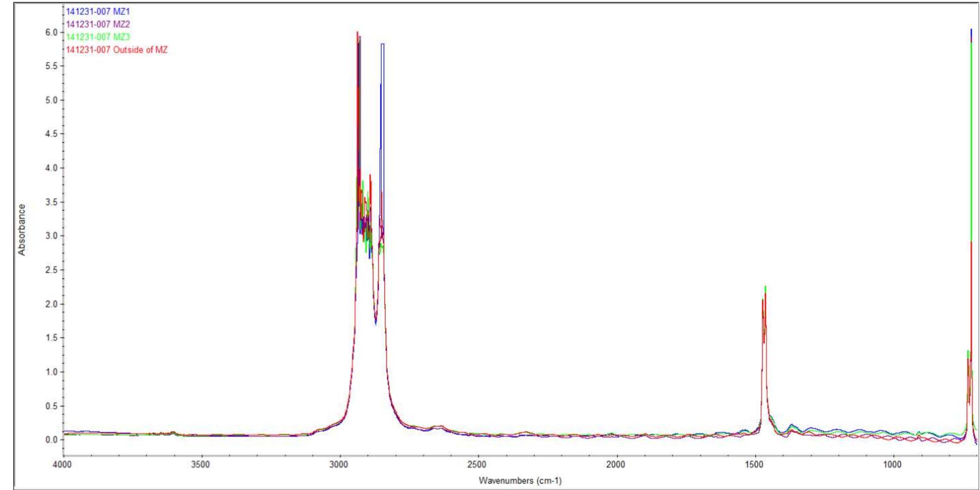Click the 2.0 absorbance tick label
The height and width of the screenshot is (490, 980).
point(52,304)
